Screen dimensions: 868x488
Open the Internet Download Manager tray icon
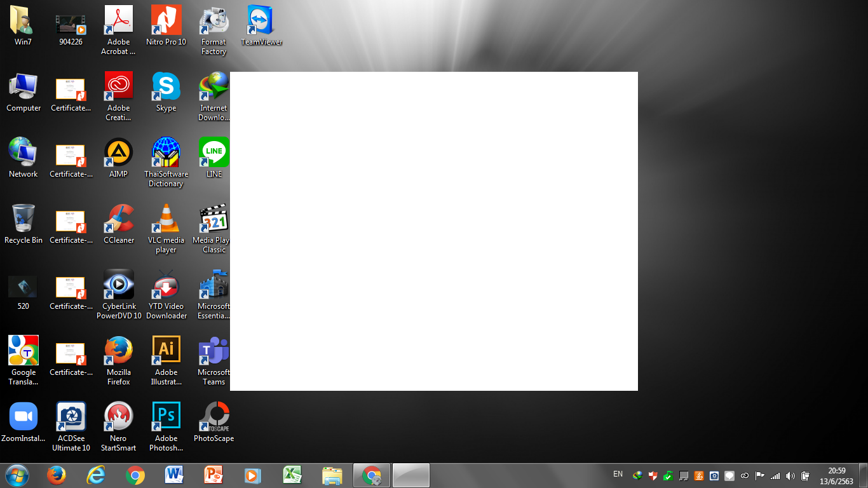click(x=638, y=475)
